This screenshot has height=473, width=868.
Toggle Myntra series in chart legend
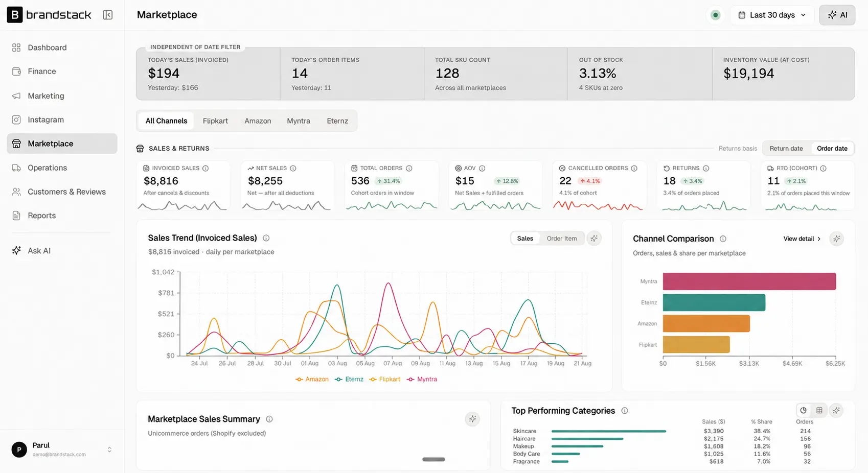pyautogui.click(x=422, y=380)
